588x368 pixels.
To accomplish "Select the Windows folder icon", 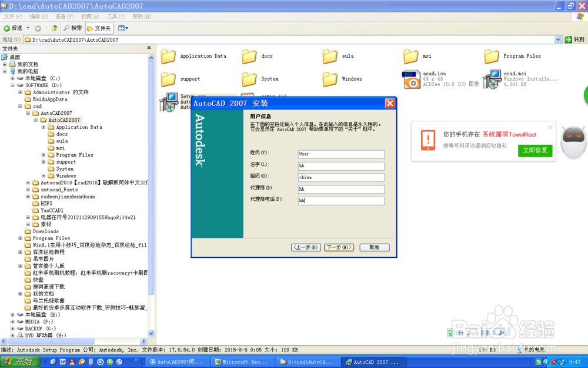I will 330,79.
